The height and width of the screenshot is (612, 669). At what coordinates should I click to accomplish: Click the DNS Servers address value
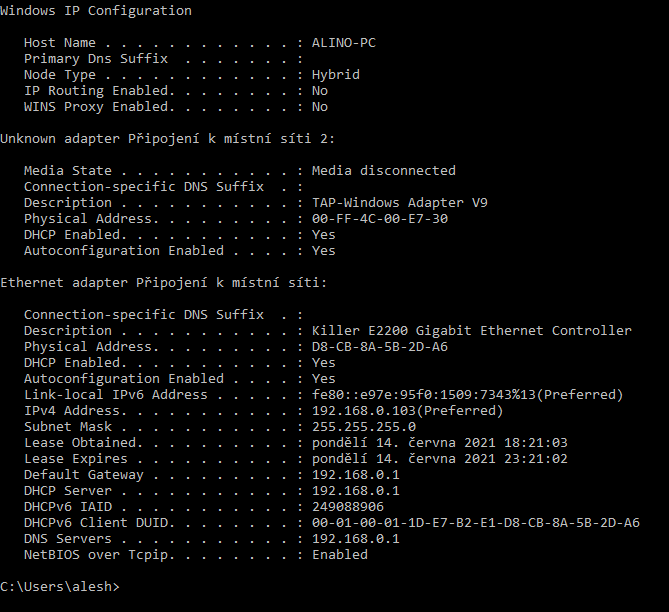pos(355,539)
